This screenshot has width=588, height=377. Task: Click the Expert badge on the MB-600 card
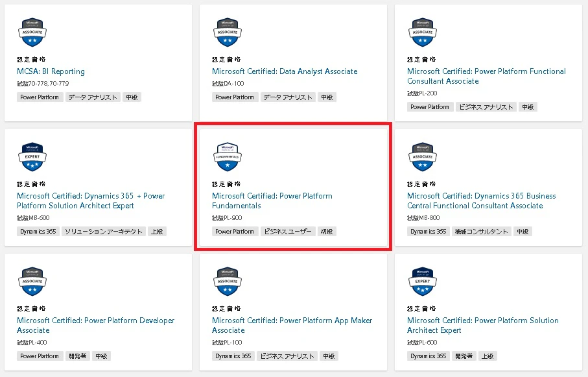[32, 157]
